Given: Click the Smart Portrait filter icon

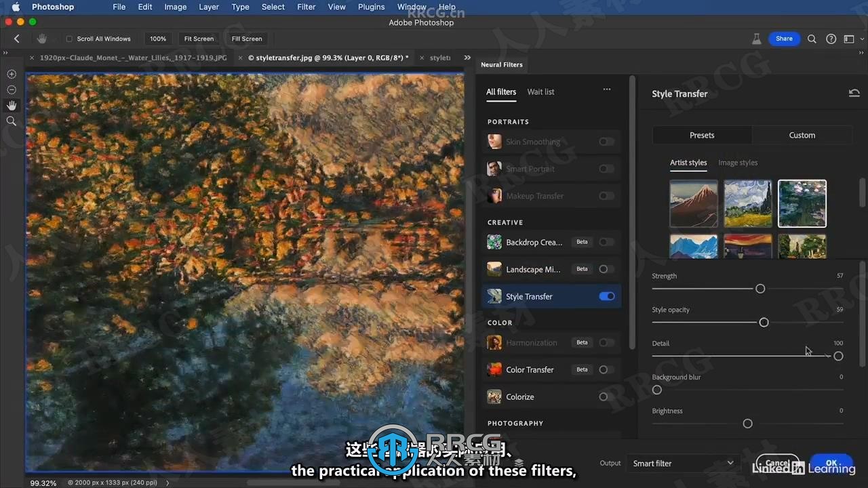Looking at the screenshot, I should pos(494,169).
